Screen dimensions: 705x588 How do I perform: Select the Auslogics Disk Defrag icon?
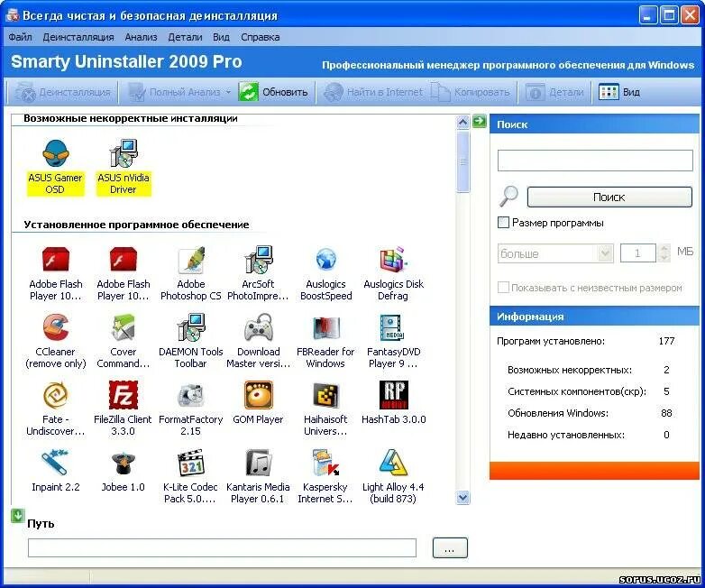tap(393, 260)
